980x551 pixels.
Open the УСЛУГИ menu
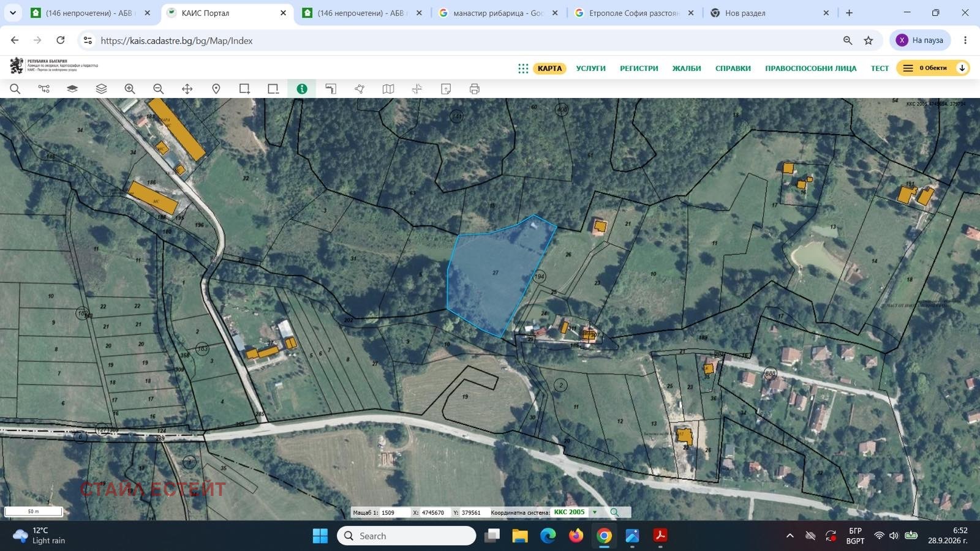coord(590,68)
